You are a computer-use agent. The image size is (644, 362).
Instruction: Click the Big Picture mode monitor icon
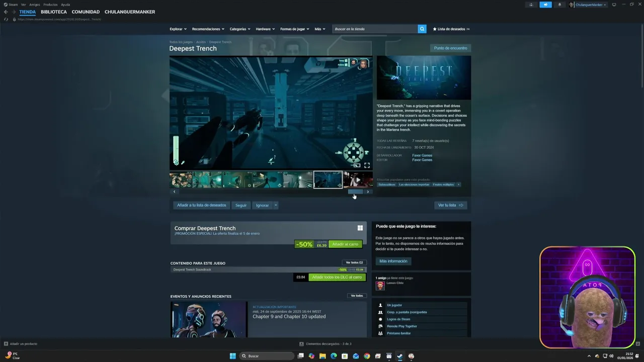tap(614, 5)
